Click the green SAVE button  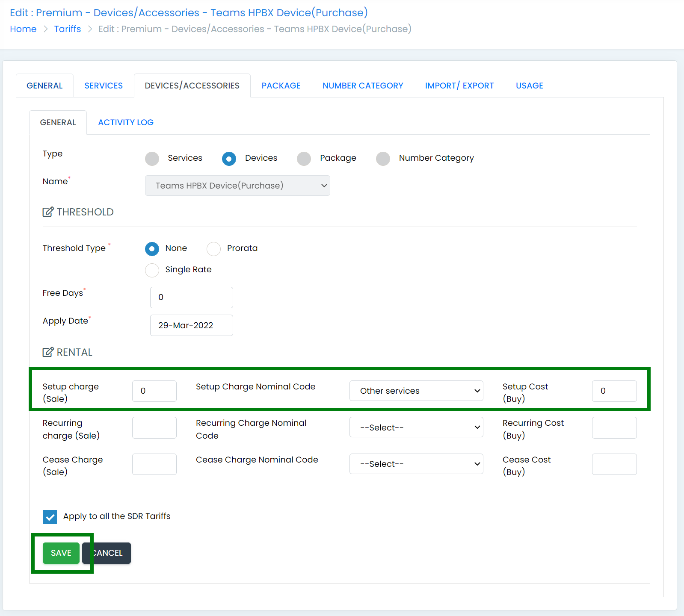click(61, 553)
